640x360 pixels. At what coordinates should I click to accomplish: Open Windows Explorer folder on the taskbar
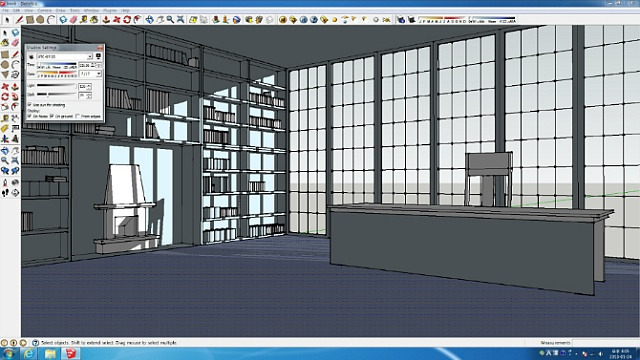click(50, 353)
